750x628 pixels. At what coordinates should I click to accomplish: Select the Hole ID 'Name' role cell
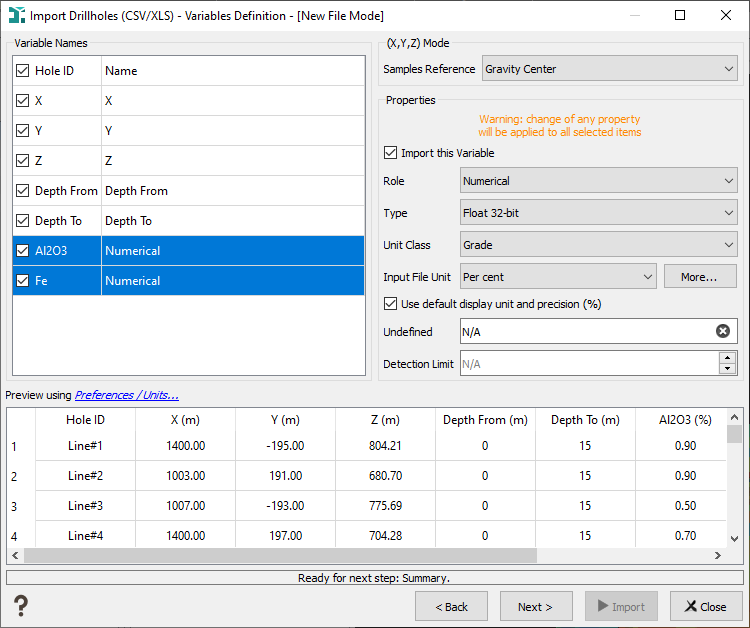pos(233,71)
